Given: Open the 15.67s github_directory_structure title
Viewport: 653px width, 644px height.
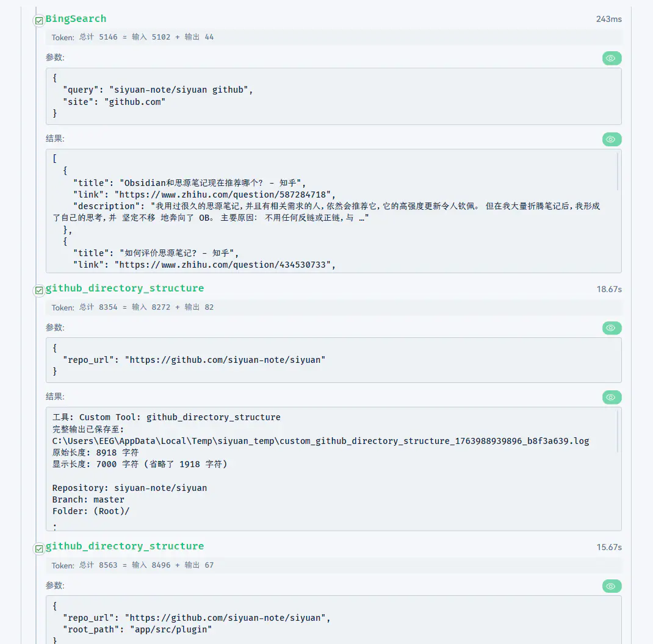Looking at the screenshot, I should point(124,546).
